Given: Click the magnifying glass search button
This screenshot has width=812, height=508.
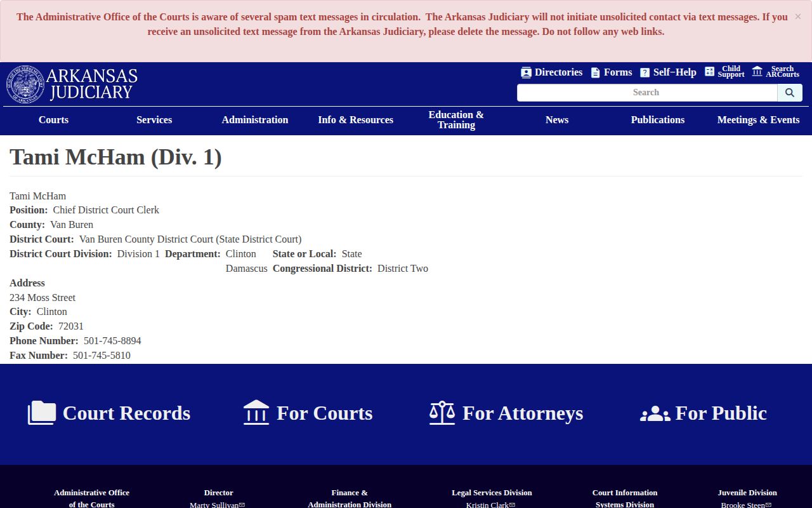Looking at the screenshot, I should (790, 93).
